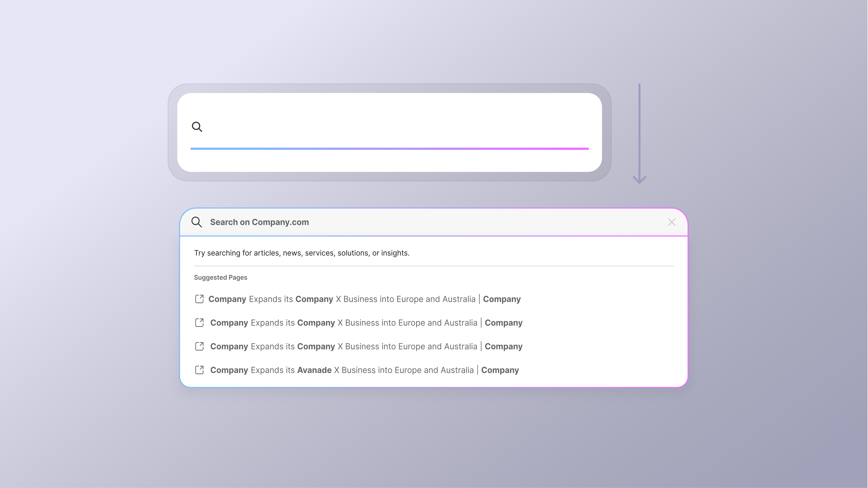Click the Try searching for articles hint text
This screenshot has width=868, height=488.
[x=302, y=253]
